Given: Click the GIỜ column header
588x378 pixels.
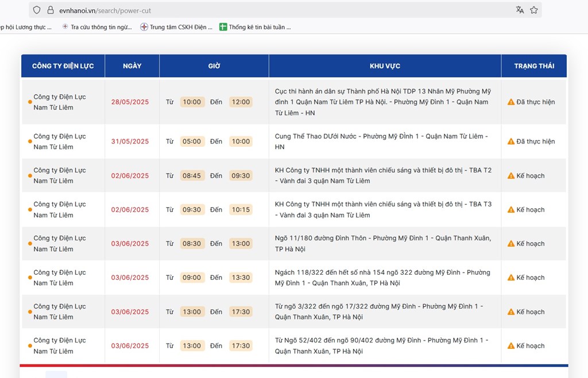Looking at the screenshot, I should [x=214, y=66].
